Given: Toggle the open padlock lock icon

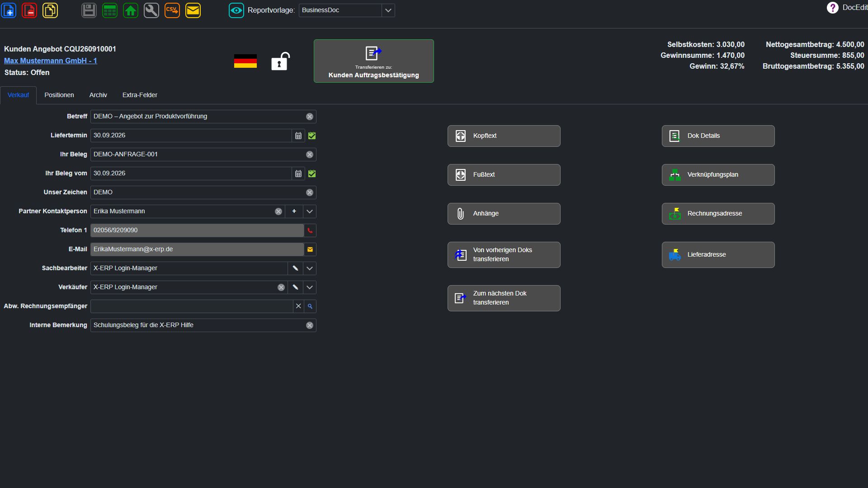Looking at the screenshot, I should tap(280, 61).
